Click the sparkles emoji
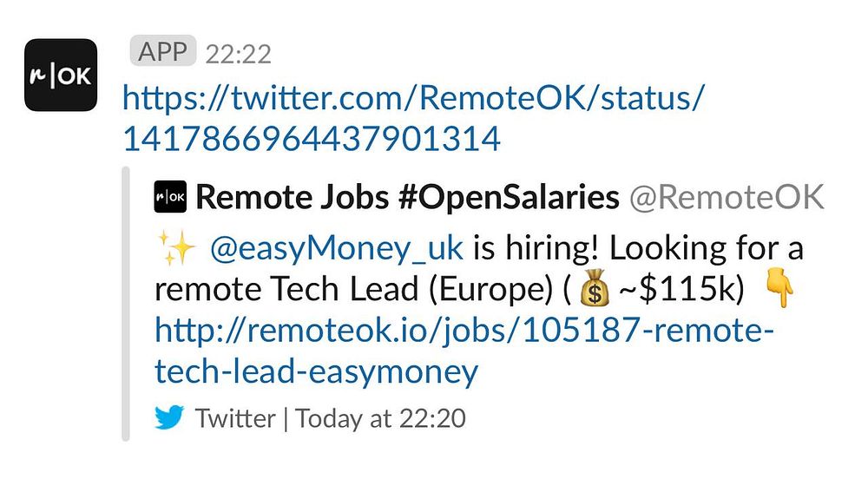Image resolution: width=868 pixels, height=479 pixels. click(175, 250)
